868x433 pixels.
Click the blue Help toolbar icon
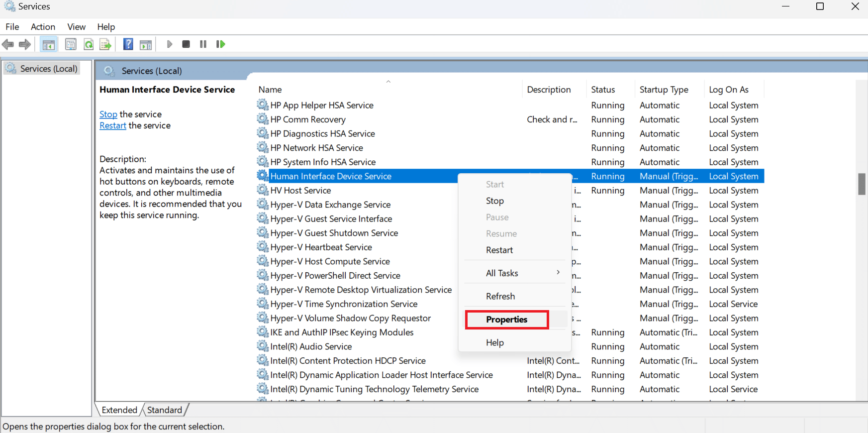tap(128, 44)
